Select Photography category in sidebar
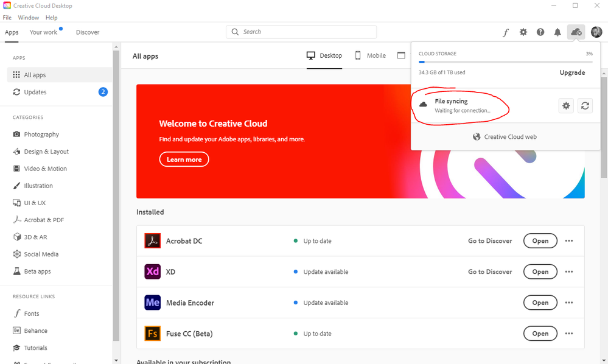The height and width of the screenshot is (364, 608). pos(41,135)
